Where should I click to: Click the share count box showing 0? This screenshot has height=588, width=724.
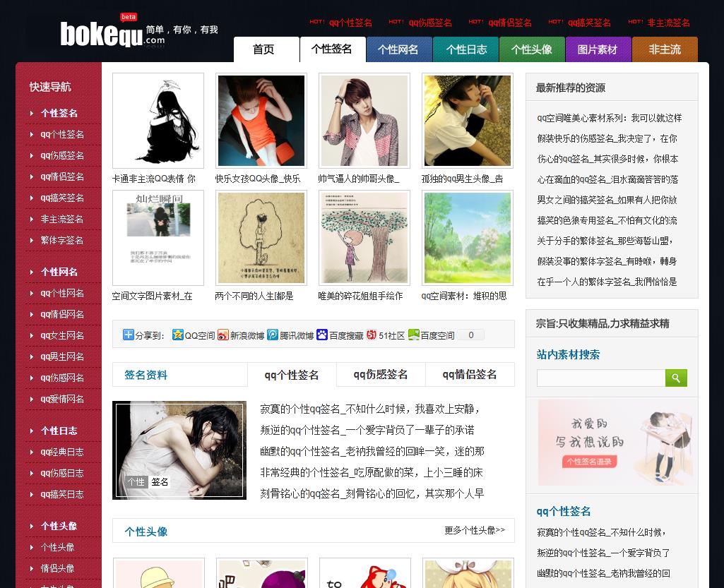[471, 335]
